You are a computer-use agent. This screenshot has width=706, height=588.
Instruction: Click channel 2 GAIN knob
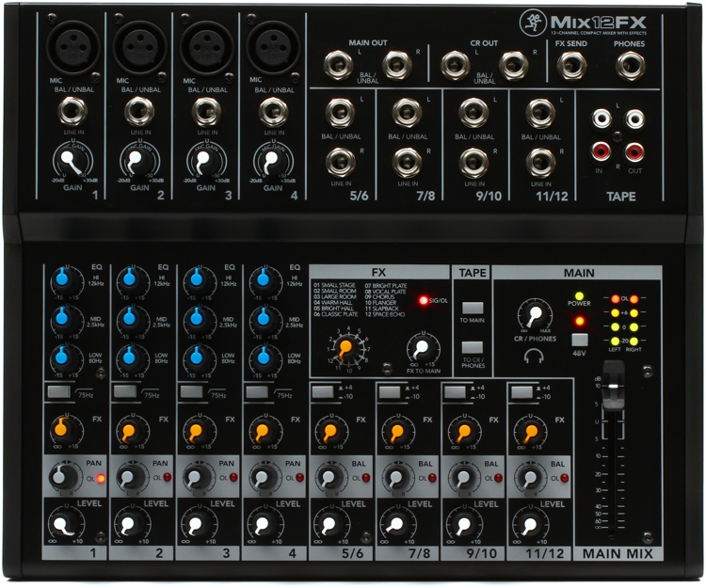point(136,160)
